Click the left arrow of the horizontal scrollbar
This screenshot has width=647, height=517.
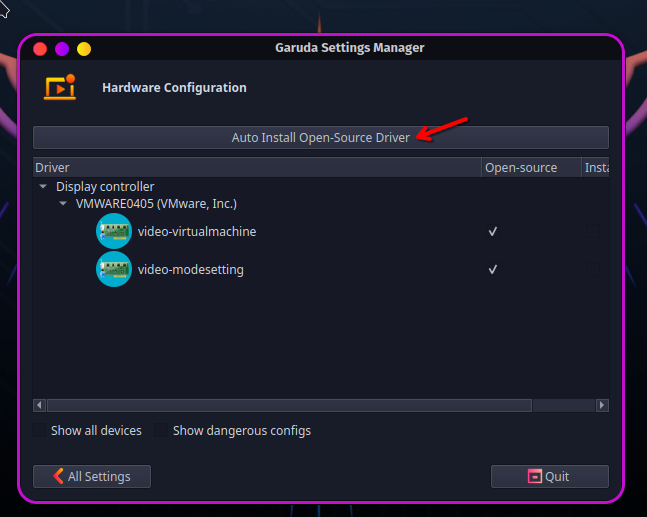point(40,405)
